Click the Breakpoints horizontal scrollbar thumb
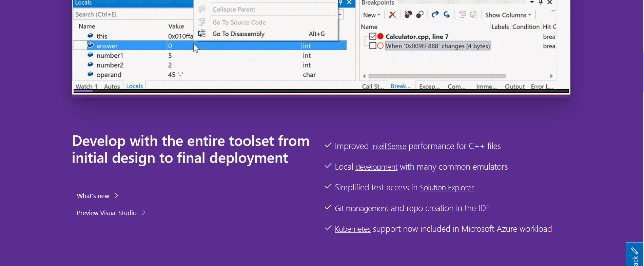The height and width of the screenshot is (266, 644). click(x=437, y=76)
